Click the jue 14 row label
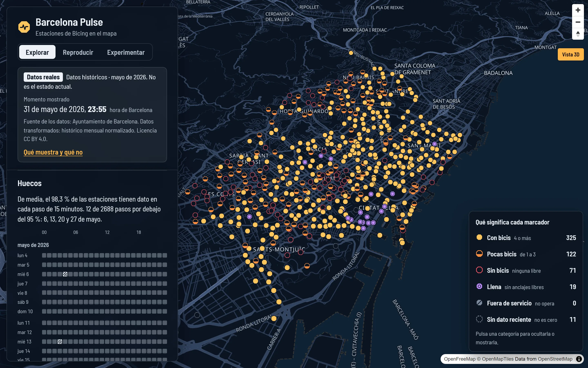Viewport: 588px width, 368px height. click(23, 351)
